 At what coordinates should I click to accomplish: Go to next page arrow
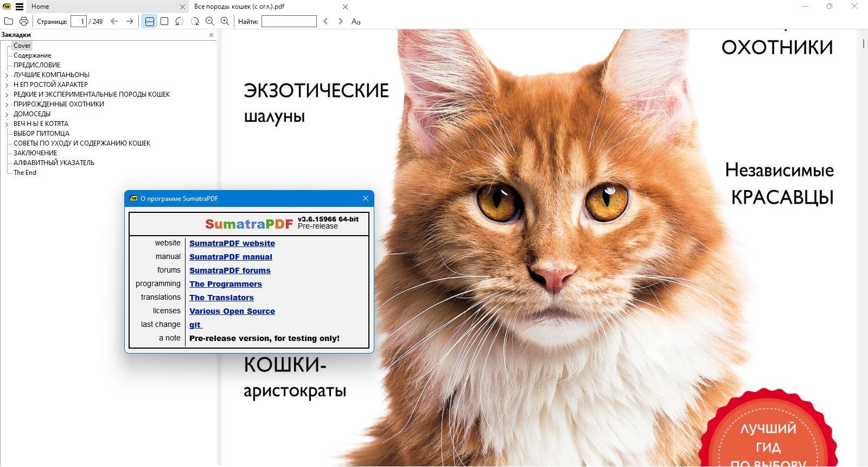[130, 21]
